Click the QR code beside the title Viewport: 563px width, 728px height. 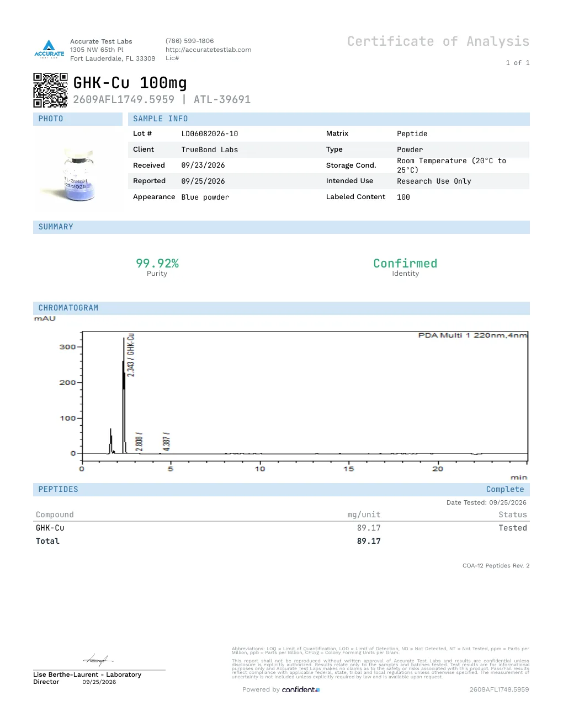pyautogui.click(x=50, y=90)
